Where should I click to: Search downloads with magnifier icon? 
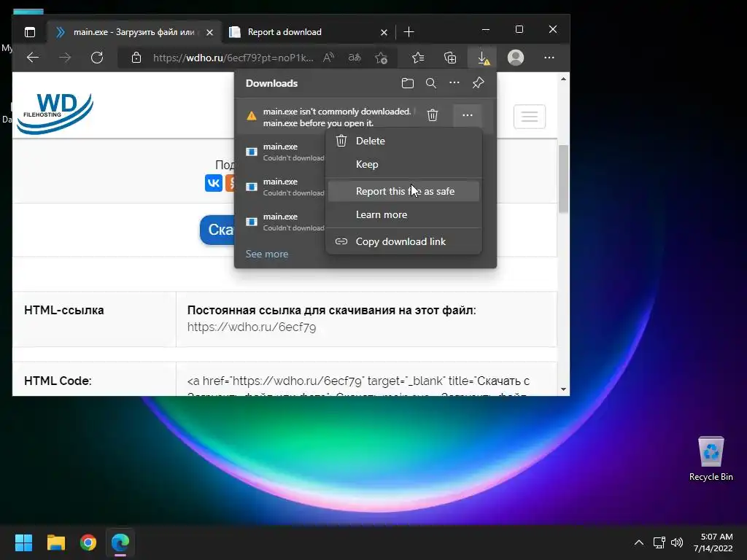click(430, 83)
